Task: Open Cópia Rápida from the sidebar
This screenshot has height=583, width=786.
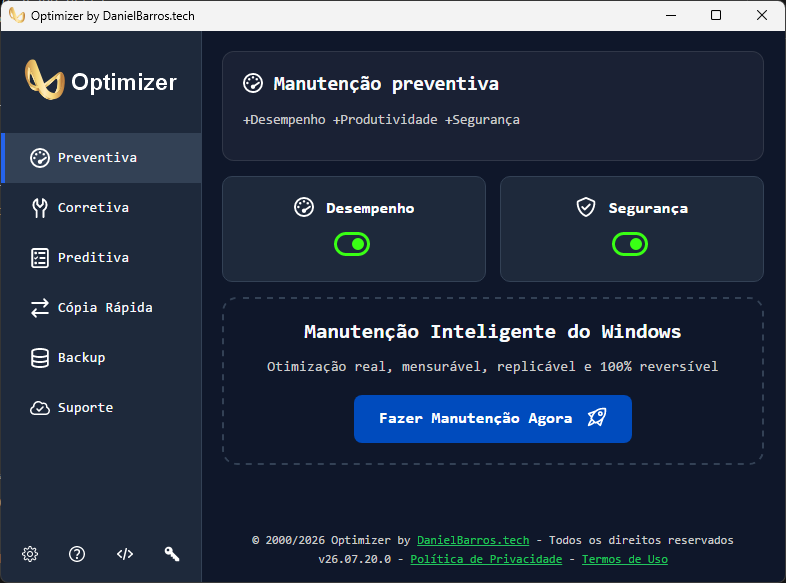Action: [101, 308]
